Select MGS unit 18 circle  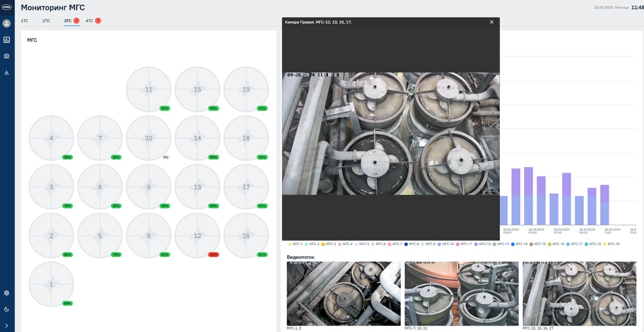(246, 138)
